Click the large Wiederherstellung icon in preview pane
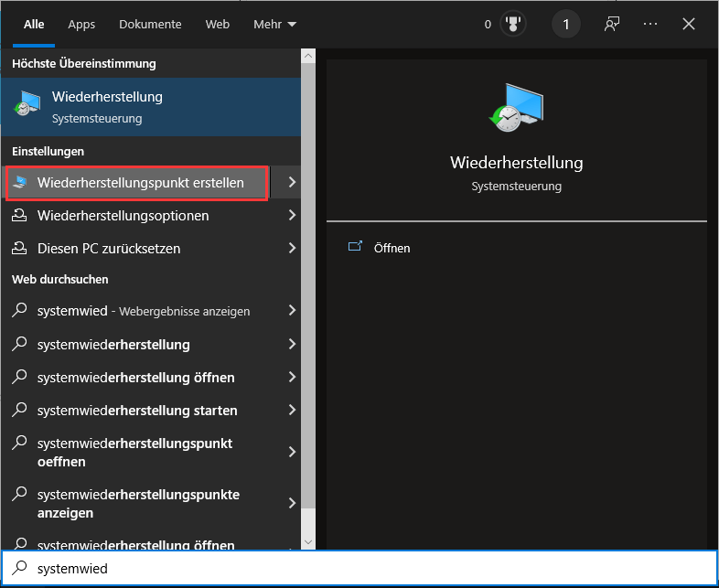 pos(516,109)
